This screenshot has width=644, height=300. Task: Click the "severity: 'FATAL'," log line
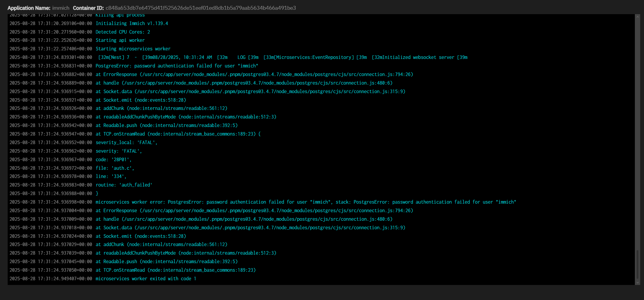coord(119,151)
